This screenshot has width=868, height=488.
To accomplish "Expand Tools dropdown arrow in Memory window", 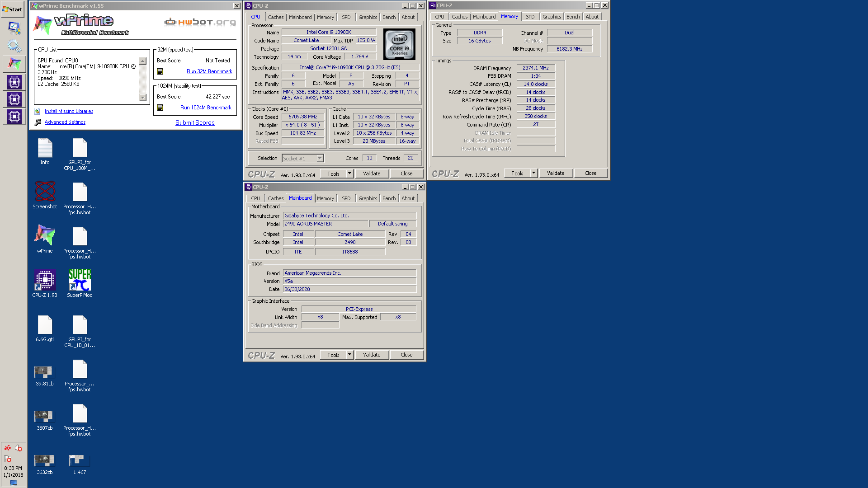I will pyautogui.click(x=533, y=173).
